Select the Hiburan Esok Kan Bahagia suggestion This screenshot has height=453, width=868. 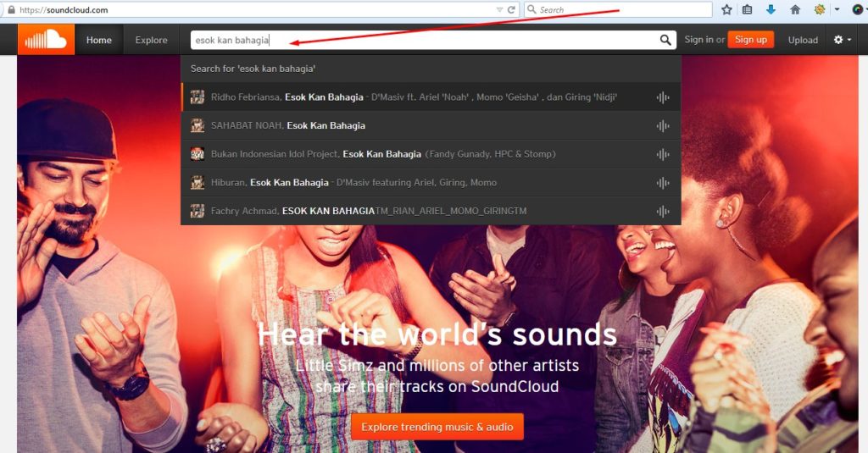click(431, 183)
